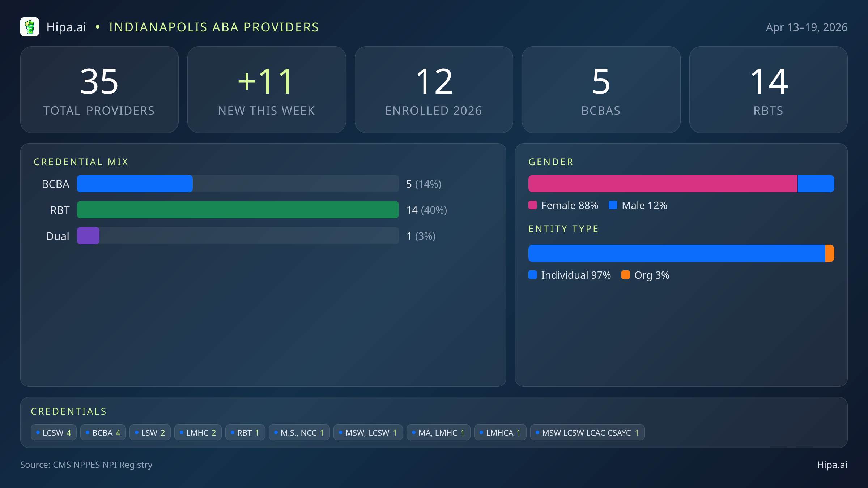Image resolution: width=868 pixels, height=488 pixels.
Task: Select the Apr 13–19, 2026 date range
Action: click(x=807, y=27)
